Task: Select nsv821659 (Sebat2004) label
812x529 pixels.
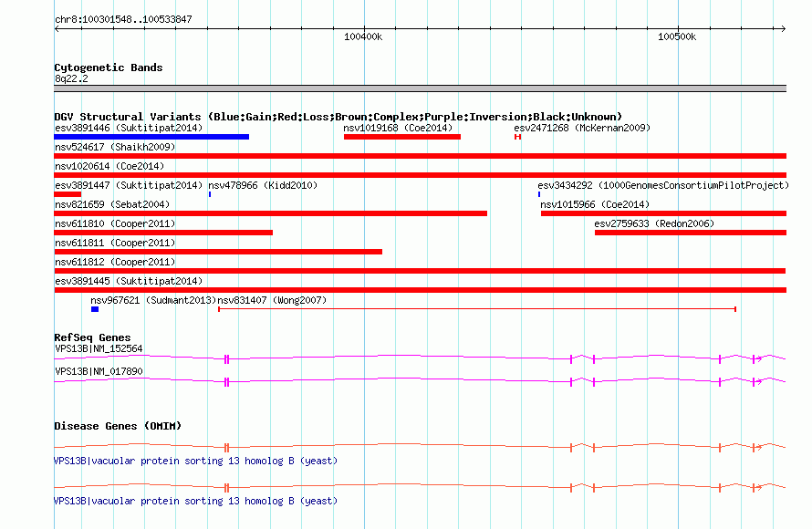Action: [x=112, y=204]
